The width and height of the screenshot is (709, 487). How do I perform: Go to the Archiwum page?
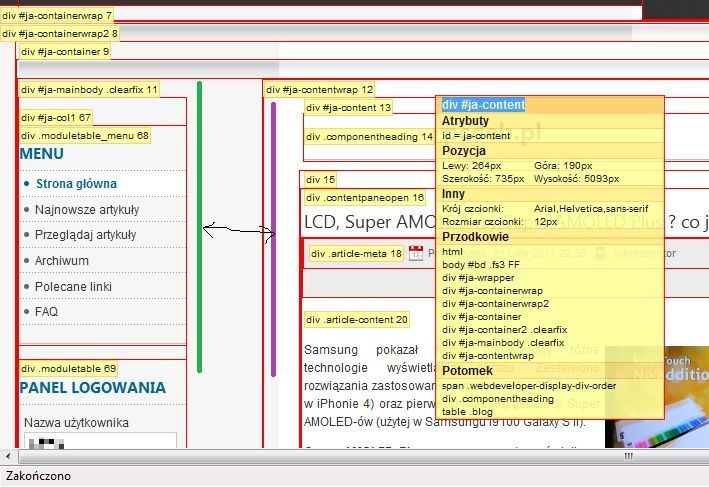[61, 260]
